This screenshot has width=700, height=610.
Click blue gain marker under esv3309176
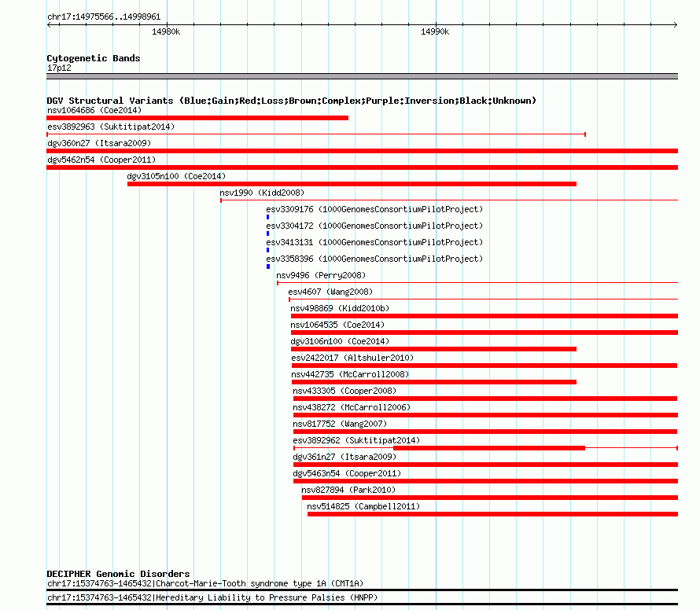tap(268, 217)
